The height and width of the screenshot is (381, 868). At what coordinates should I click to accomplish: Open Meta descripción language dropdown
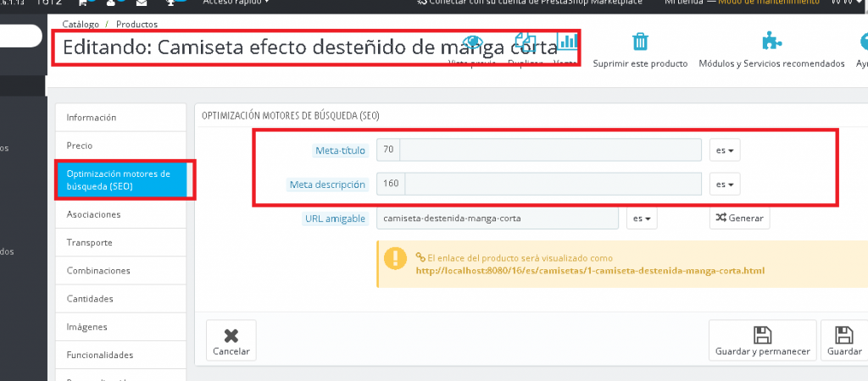pyautogui.click(x=725, y=184)
